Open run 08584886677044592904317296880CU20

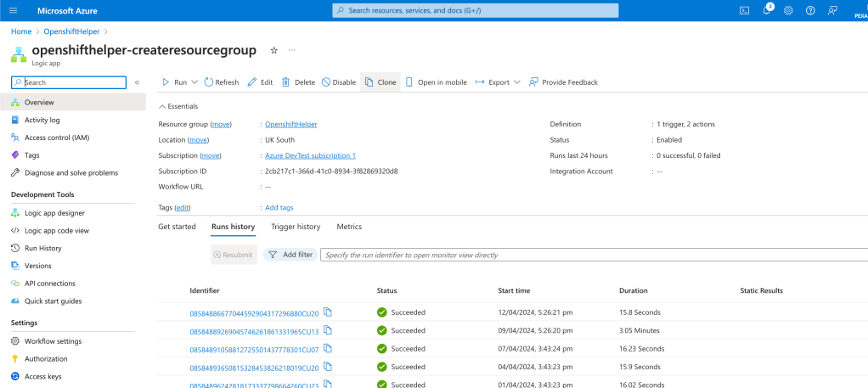tap(254, 313)
